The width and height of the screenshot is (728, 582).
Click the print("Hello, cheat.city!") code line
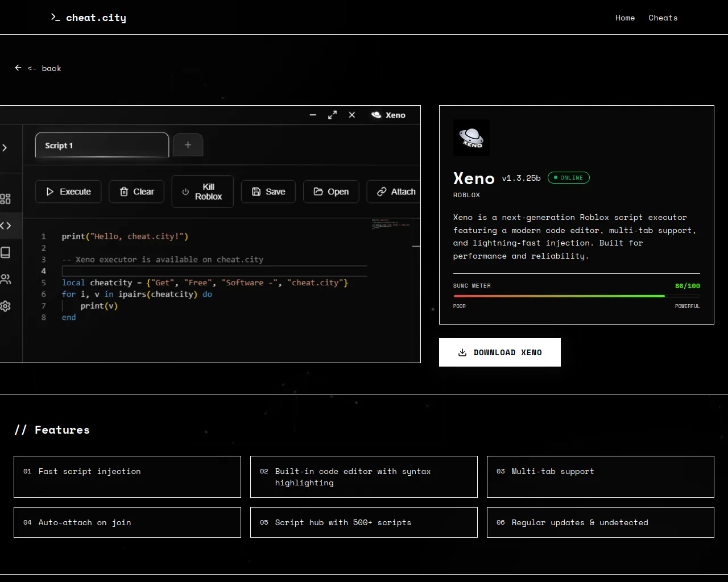[125, 236]
